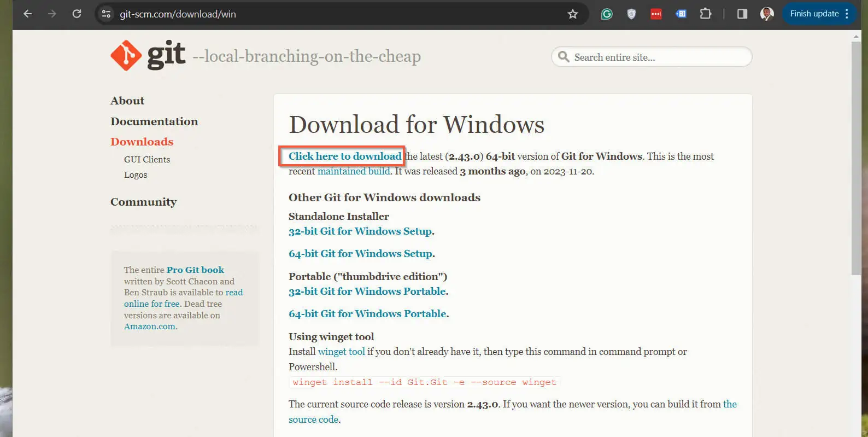Screen dimensions: 868x437
Task: Click the 'Portable ("thumbdrive edition")' heading
Action: pyautogui.click(x=368, y=277)
